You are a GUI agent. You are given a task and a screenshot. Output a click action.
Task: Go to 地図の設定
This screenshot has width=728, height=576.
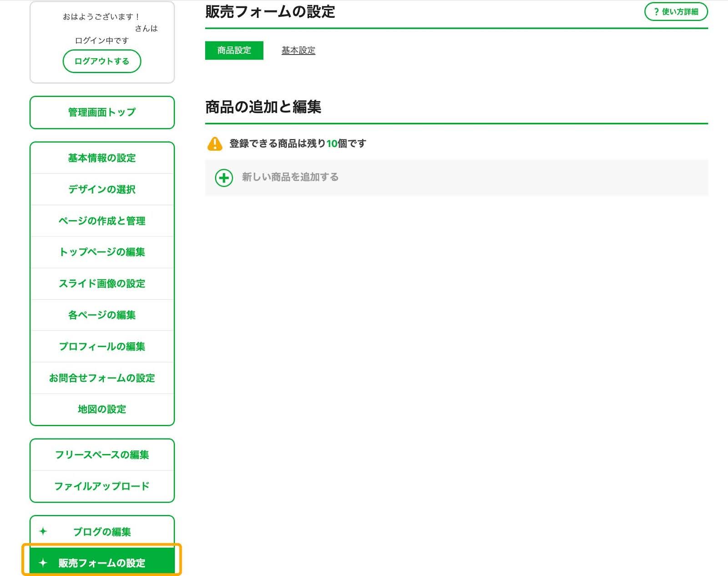click(102, 409)
